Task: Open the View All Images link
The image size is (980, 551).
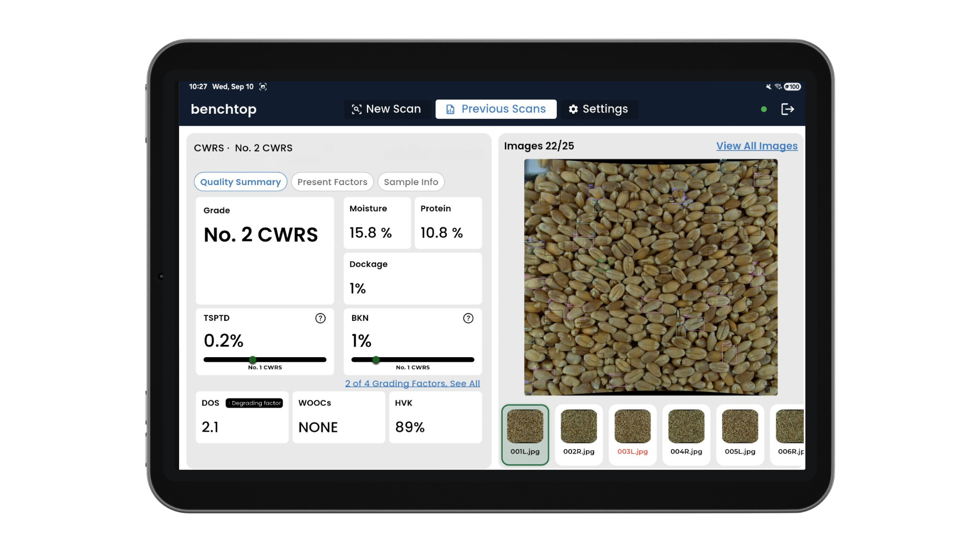Action: (756, 146)
